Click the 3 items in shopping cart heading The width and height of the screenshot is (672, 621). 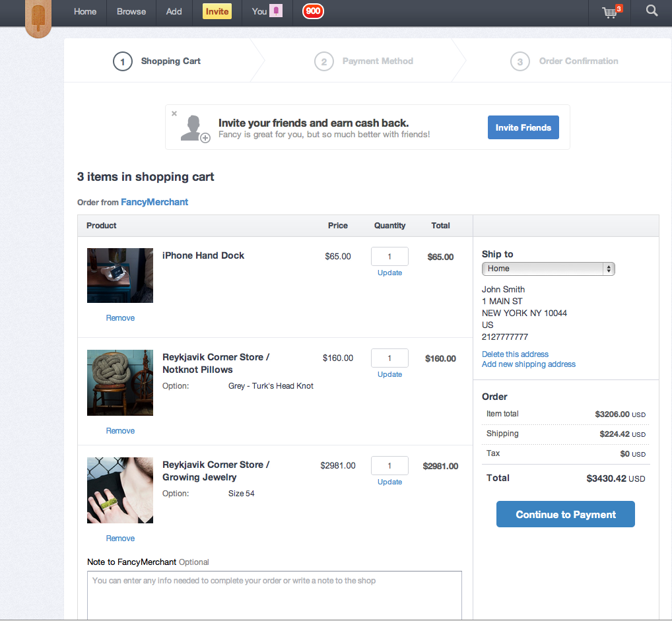[x=145, y=177]
